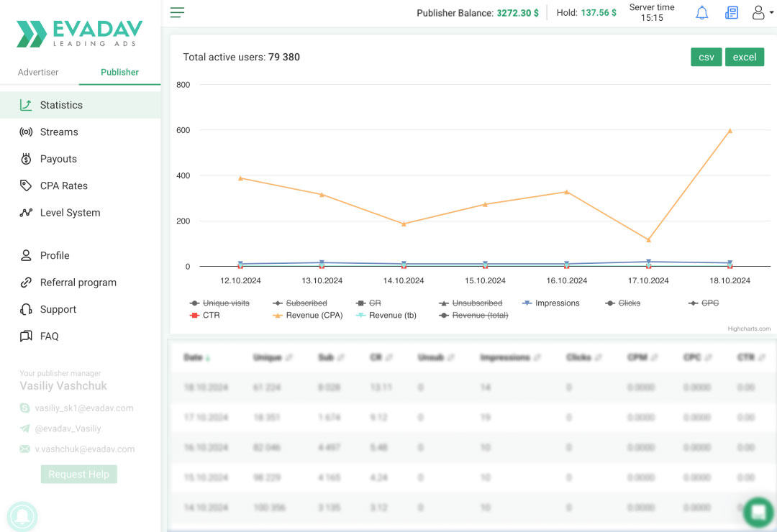777x532 pixels.
Task: Switch to the Advertiser tab
Action: click(37, 72)
